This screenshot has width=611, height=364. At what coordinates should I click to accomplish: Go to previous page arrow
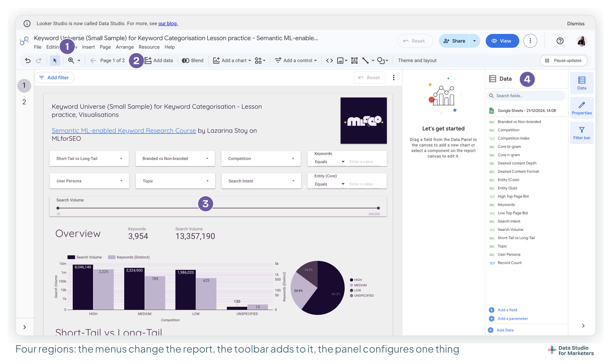click(x=93, y=60)
